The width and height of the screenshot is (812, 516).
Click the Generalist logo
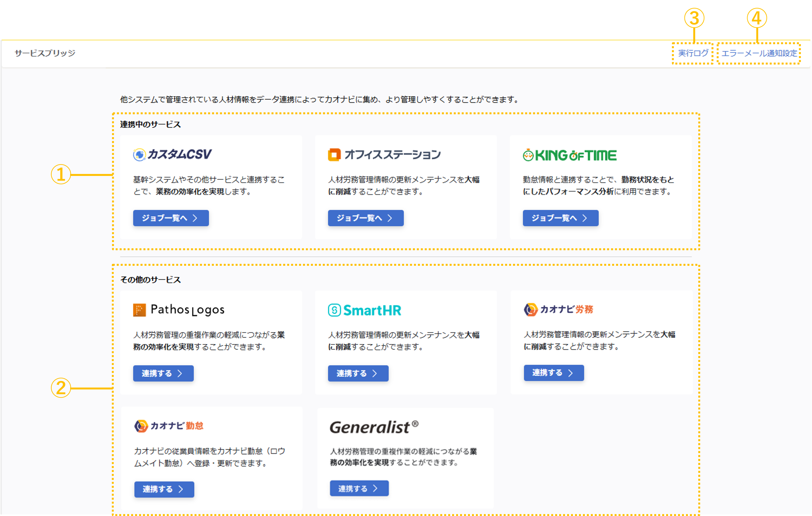tap(374, 427)
